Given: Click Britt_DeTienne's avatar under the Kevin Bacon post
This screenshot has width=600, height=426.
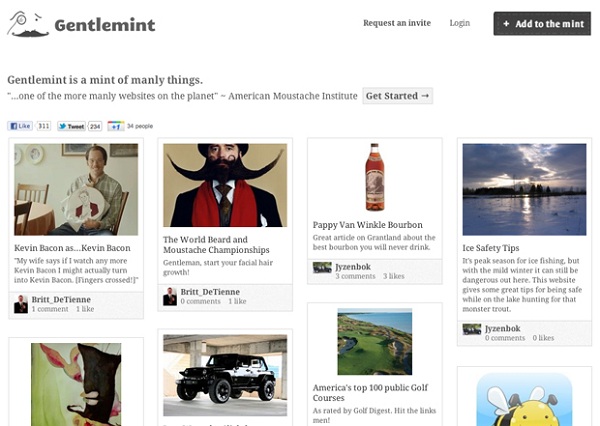Looking at the screenshot, I should [21, 304].
